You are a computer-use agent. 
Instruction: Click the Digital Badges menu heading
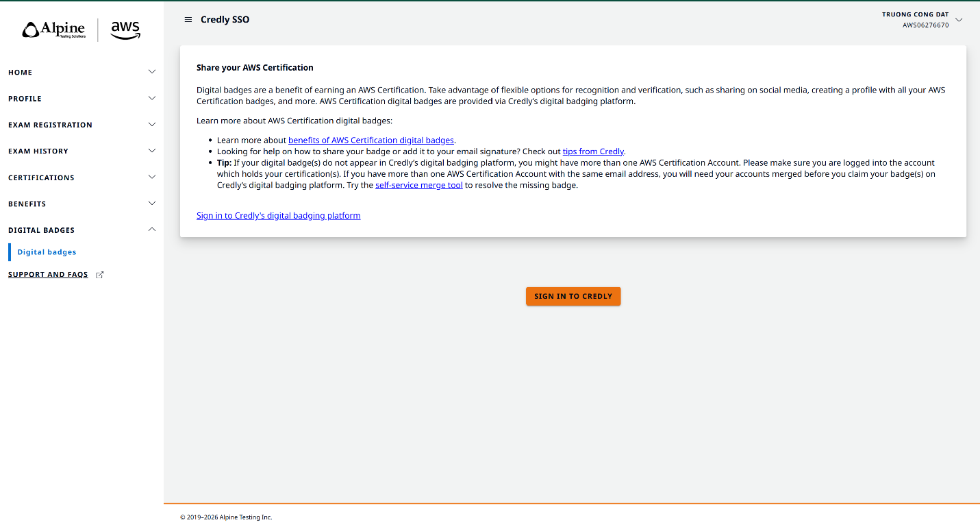(42, 230)
